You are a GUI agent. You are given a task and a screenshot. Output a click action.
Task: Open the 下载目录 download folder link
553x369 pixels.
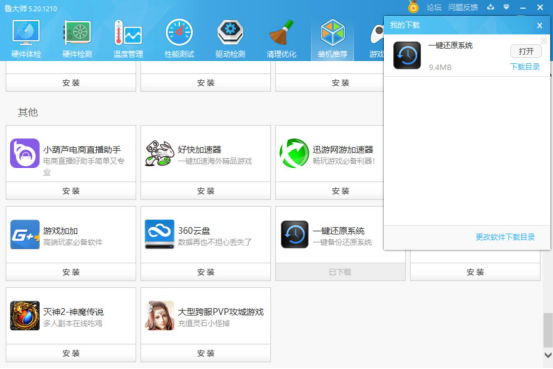click(x=525, y=67)
